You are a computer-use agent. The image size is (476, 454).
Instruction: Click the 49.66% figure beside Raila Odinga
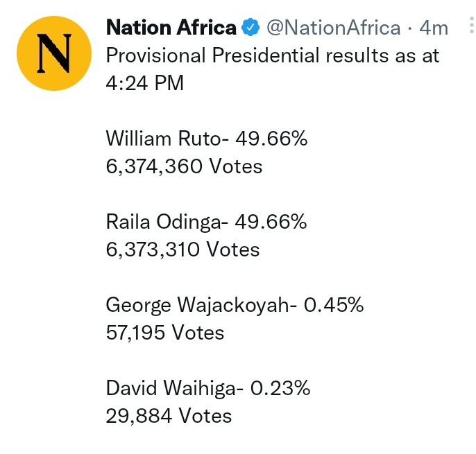click(271, 222)
